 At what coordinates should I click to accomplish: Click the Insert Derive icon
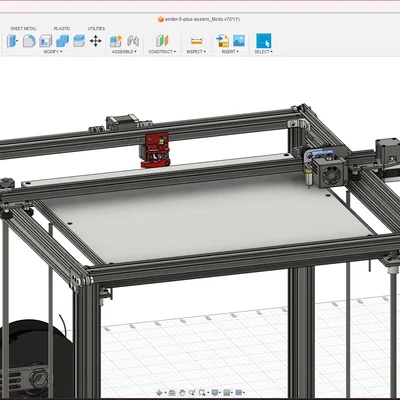(x=222, y=41)
